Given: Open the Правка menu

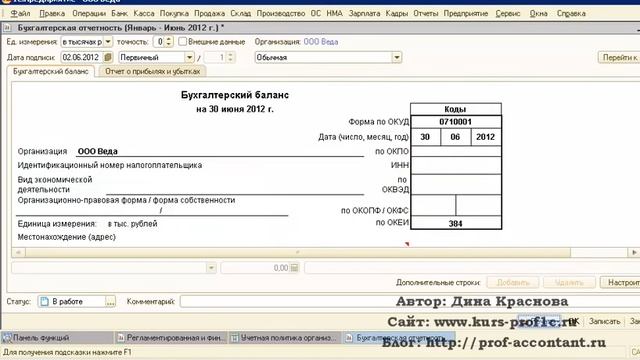Looking at the screenshot, I should (x=52, y=13).
